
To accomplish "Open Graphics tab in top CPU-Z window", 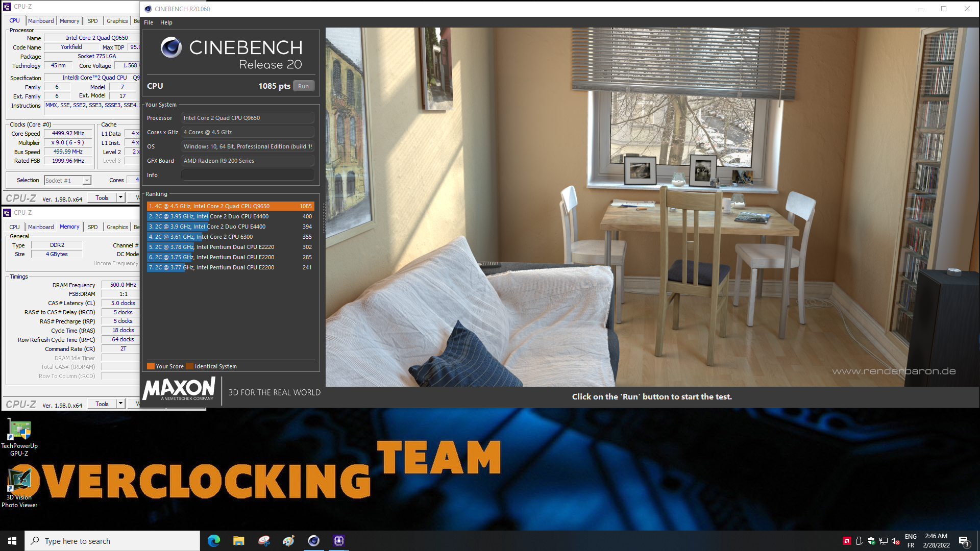I will tap(117, 21).
